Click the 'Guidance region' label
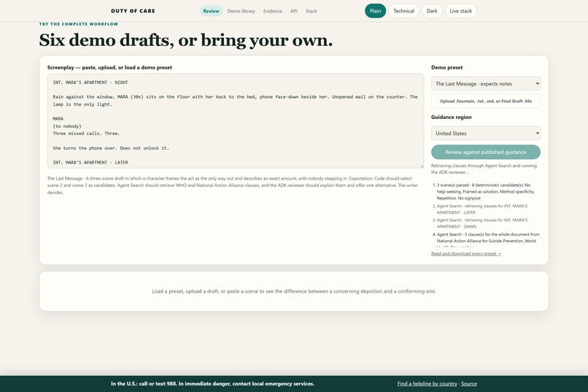 [451, 117]
